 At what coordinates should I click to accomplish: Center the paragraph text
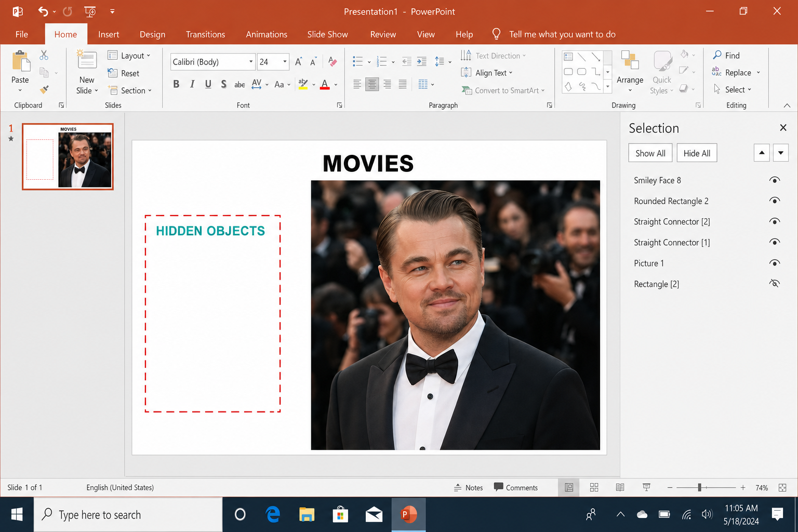coord(372,84)
